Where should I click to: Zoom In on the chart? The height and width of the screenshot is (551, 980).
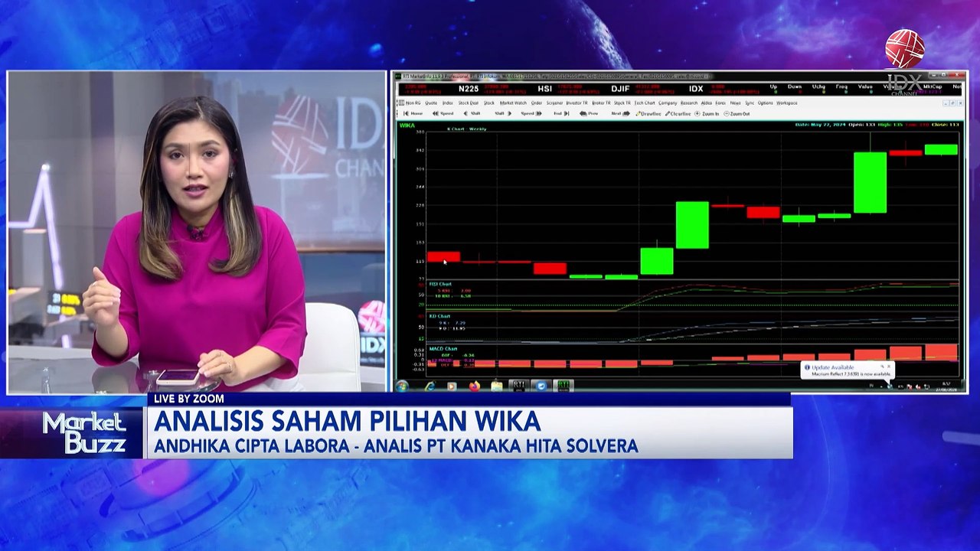point(707,113)
